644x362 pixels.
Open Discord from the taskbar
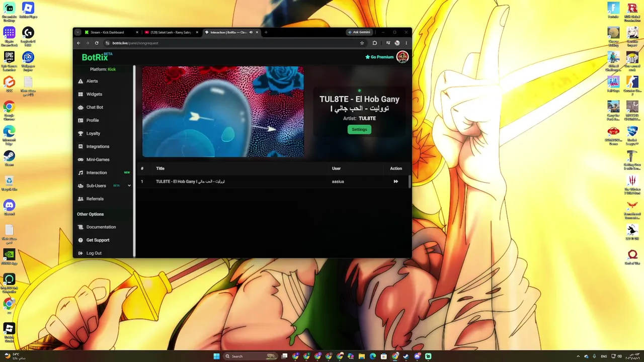417,356
